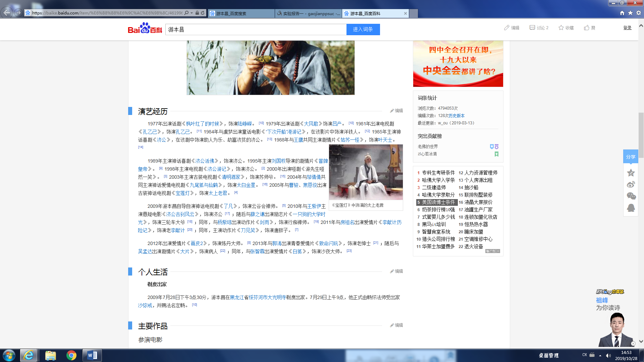The height and width of the screenshot is (362, 644).
Task: Click the star favorite icon in share sidebar
Action: (631, 173)
